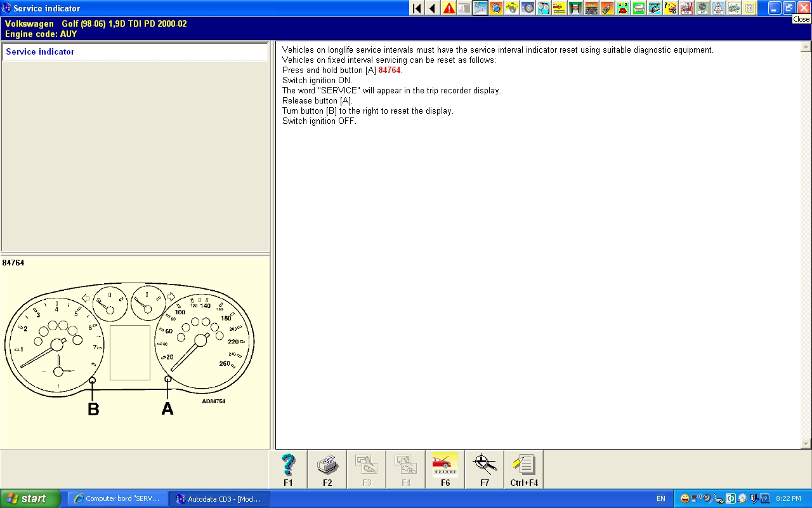812x508 pixels.
Task: Click the F1 help question mark button
Action: point(288,469)
